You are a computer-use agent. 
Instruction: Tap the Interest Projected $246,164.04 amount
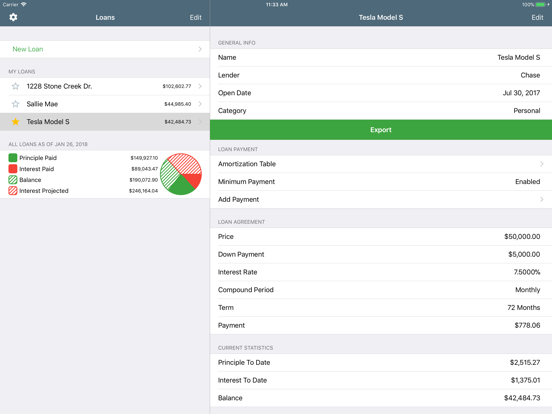pos(143,191)
